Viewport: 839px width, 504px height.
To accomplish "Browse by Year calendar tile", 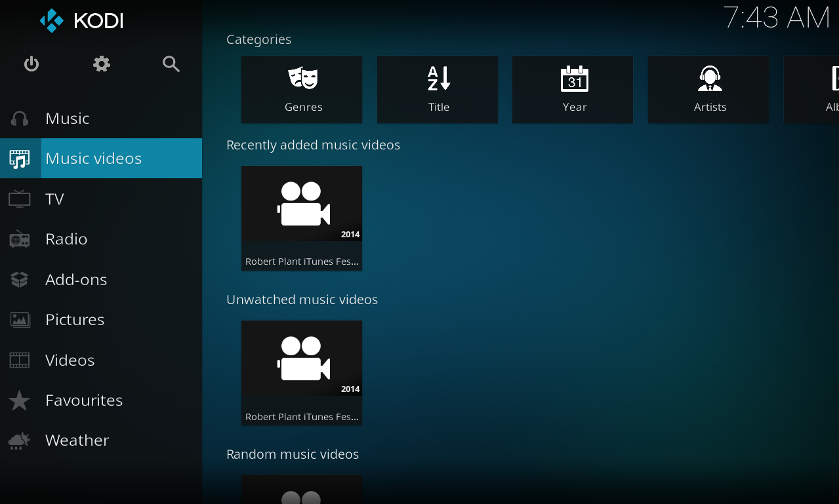I will click(x=573, y=89).
